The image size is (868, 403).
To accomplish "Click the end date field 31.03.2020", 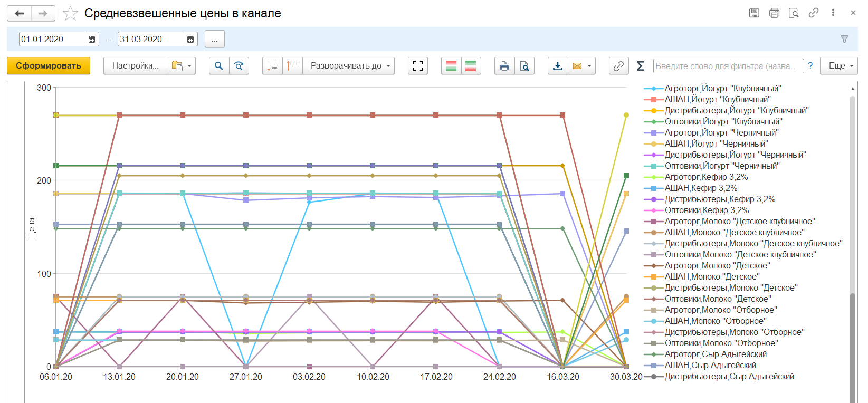I will [150, 39].
